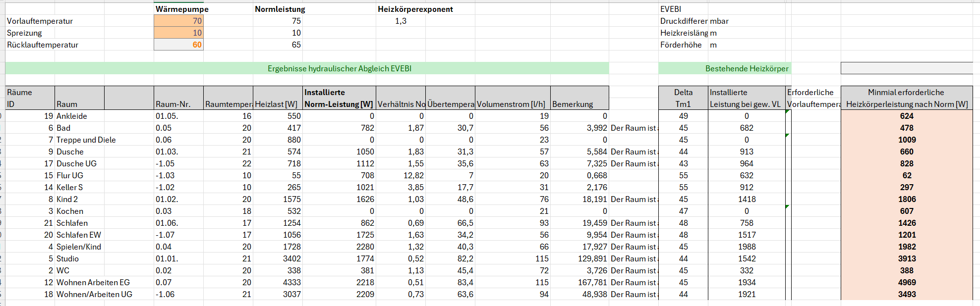Select the Rücklauftemperatur cell showing orange 60
980x306 pixels.
(x=178, y=45)
